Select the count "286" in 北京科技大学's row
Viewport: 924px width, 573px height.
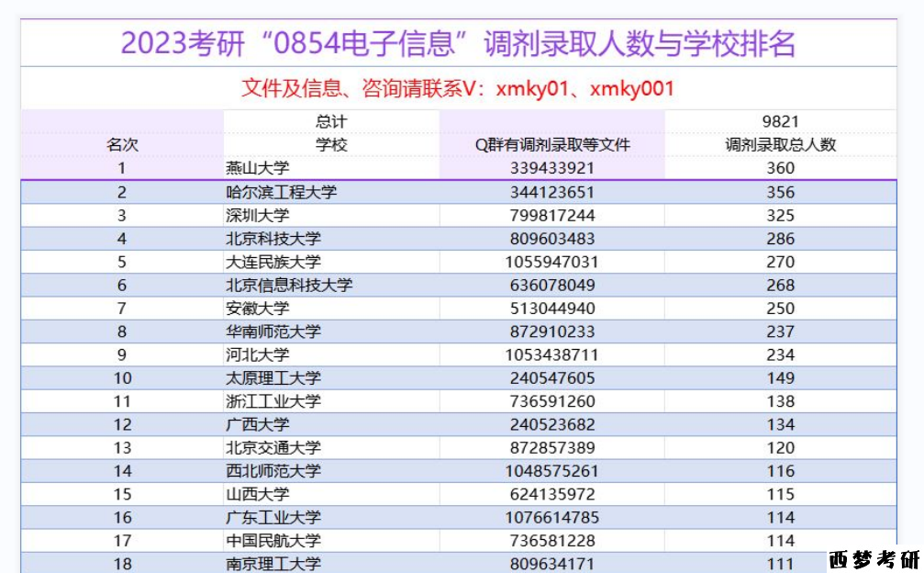780,239
